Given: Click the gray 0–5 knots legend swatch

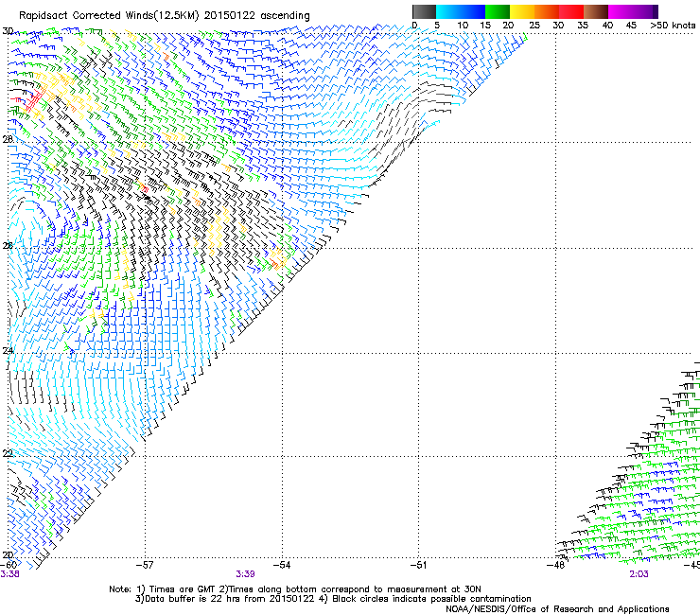Looking at the screenshot, I should click(x=424, y=11).
